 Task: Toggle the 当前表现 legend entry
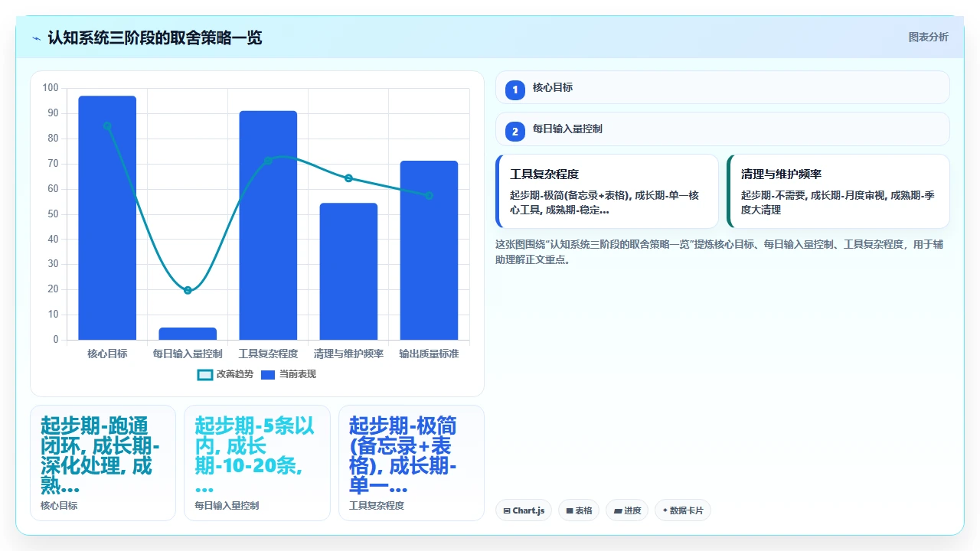289,374
